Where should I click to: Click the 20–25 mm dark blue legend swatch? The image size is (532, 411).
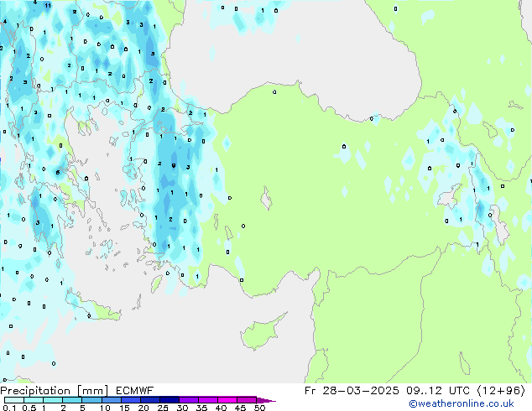(x=149, y=400)
